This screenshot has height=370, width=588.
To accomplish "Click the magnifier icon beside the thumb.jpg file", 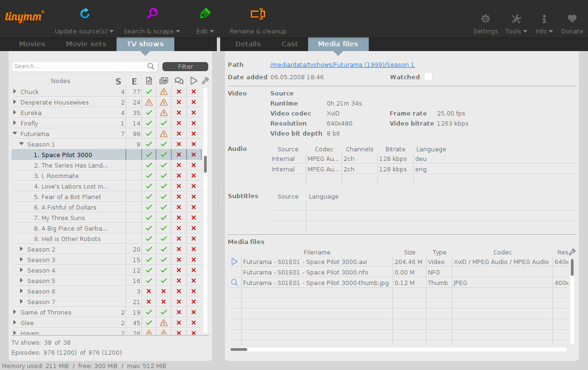I will 235,283.
